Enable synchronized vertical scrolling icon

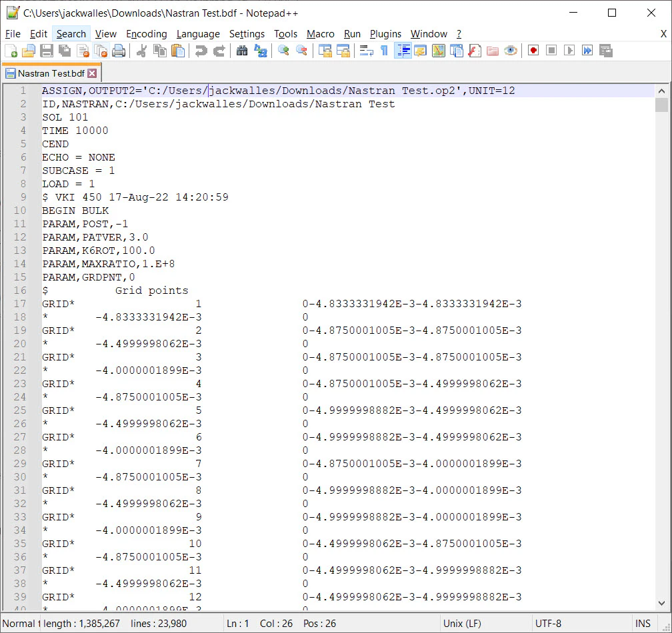[x=326, y=51]
